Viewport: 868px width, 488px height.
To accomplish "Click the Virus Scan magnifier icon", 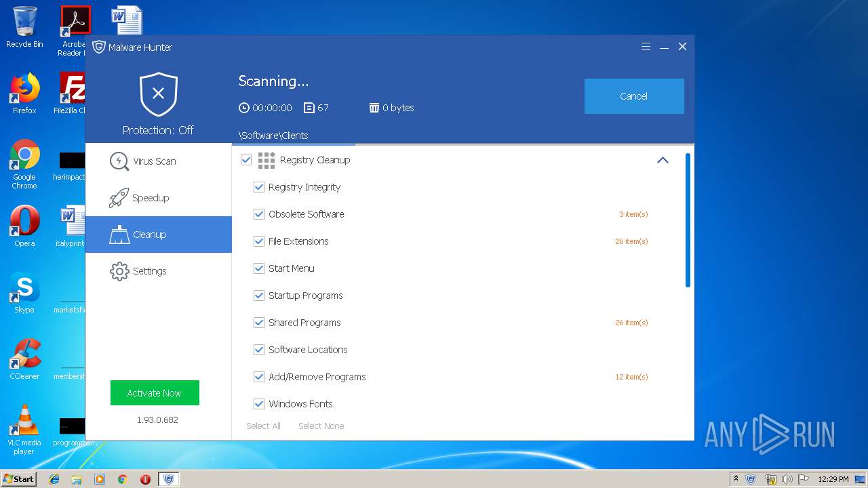I will coord(119,161).
